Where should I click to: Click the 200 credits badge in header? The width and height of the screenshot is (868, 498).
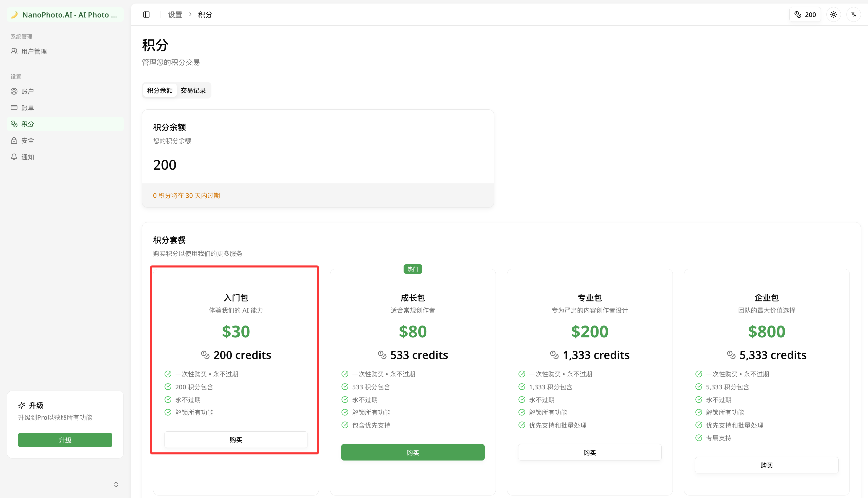click(x=805, y=15)
